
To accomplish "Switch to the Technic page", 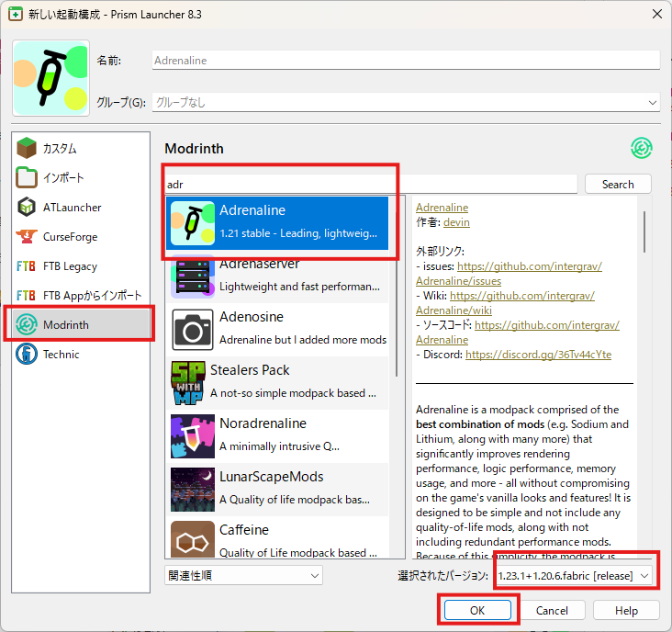I will [x=81, y=355].
